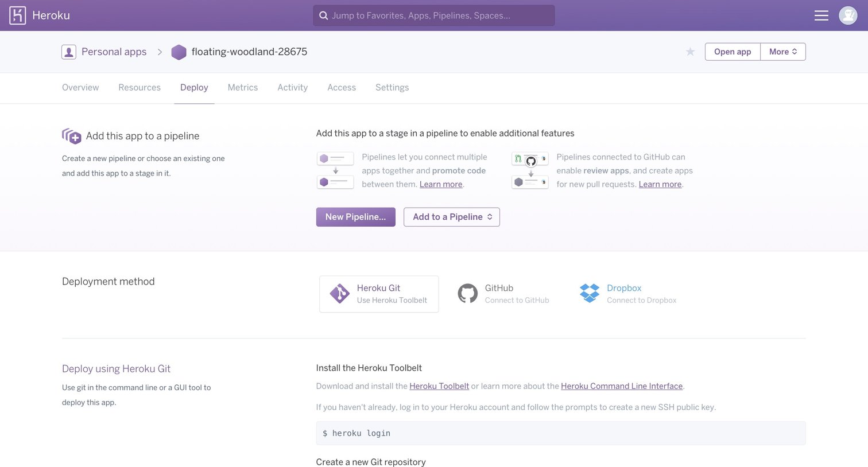
Task: Select Connect to Dropbox method
Action: click(x=629, y=294)
